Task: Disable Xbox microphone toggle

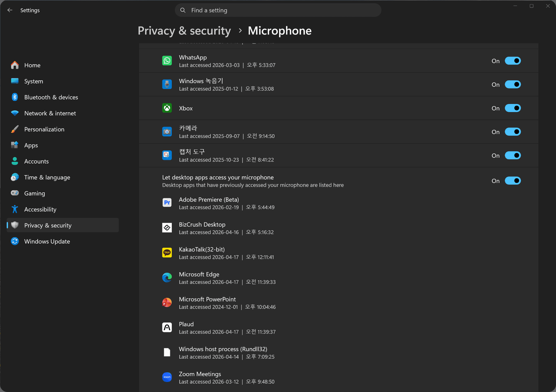Action: click(512, 108)
